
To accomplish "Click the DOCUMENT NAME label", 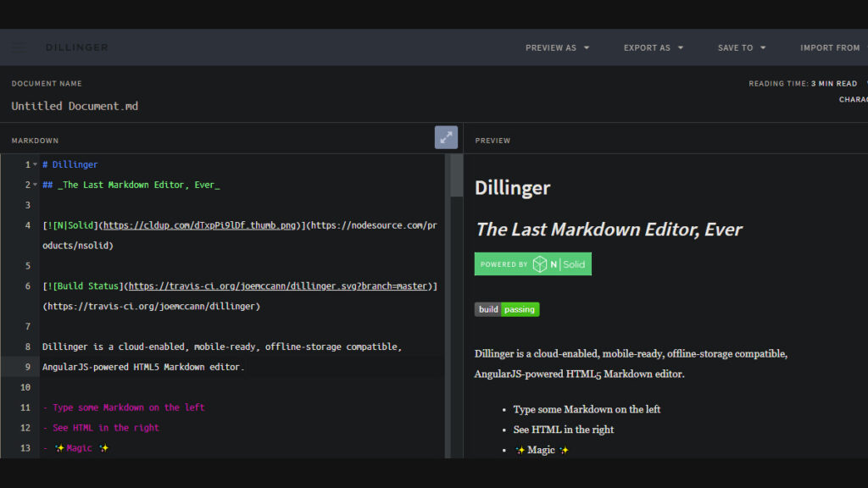I will coord(47,84).
